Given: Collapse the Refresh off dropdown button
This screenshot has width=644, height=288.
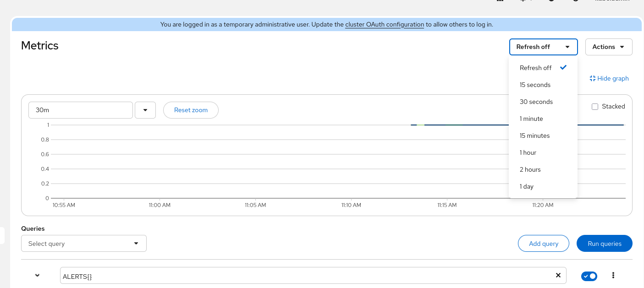Looking at the screenshot, I should (543, 47).
